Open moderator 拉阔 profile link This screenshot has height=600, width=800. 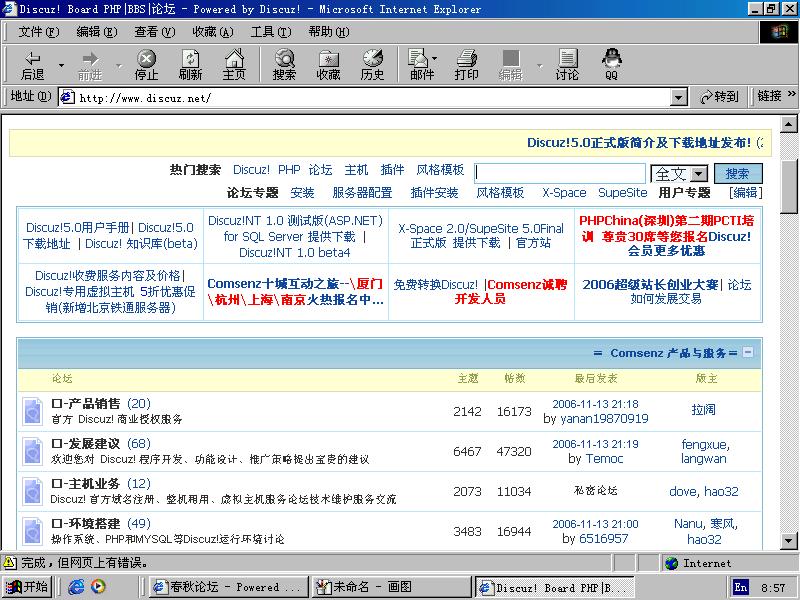coord(704,410)
